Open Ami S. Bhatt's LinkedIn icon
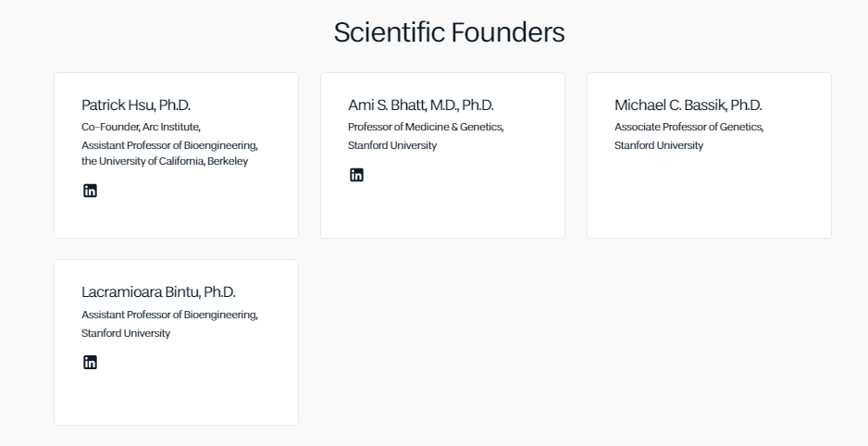The width and height of the screenshot is (868, 446). (356, 175)
